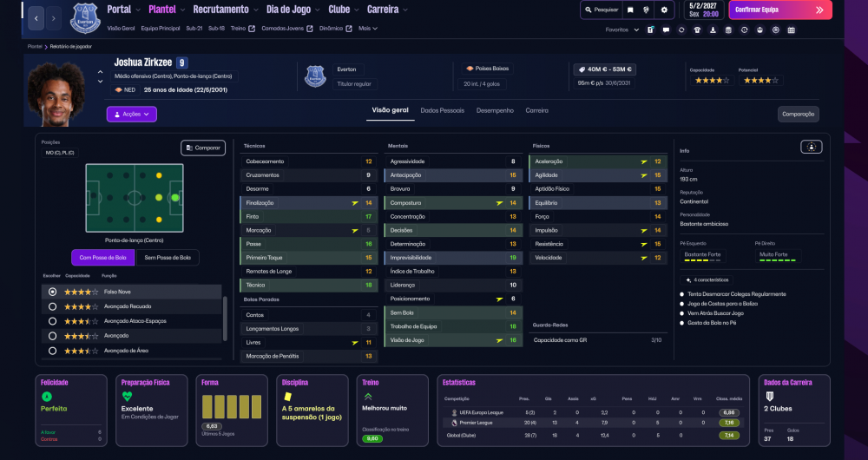The height and width of the screenshot is (460, 868).
Task: Open the shirt (squad) shortcut icon
Action: 697,30
